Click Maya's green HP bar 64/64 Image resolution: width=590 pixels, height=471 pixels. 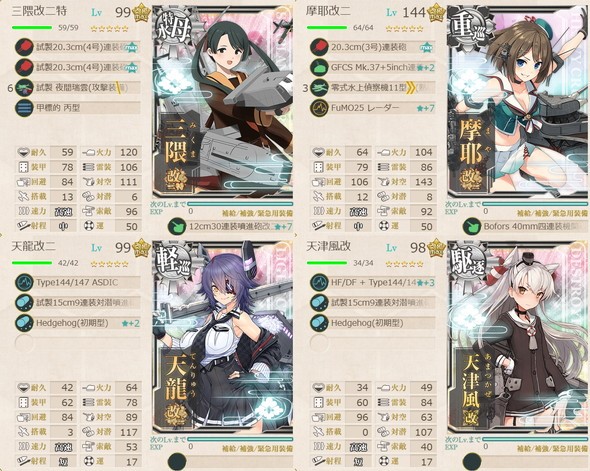[327, 27]
